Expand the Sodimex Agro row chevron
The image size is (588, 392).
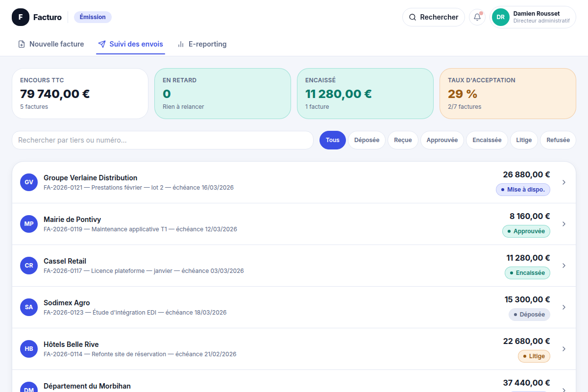pos(564,307)
